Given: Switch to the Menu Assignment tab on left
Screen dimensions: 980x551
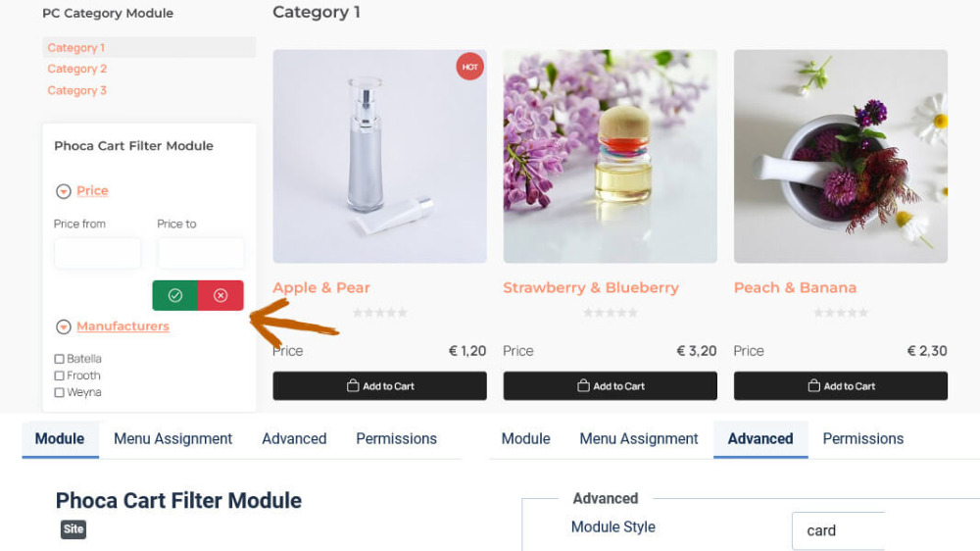Looking at the screenshot, I should (172, 438).
